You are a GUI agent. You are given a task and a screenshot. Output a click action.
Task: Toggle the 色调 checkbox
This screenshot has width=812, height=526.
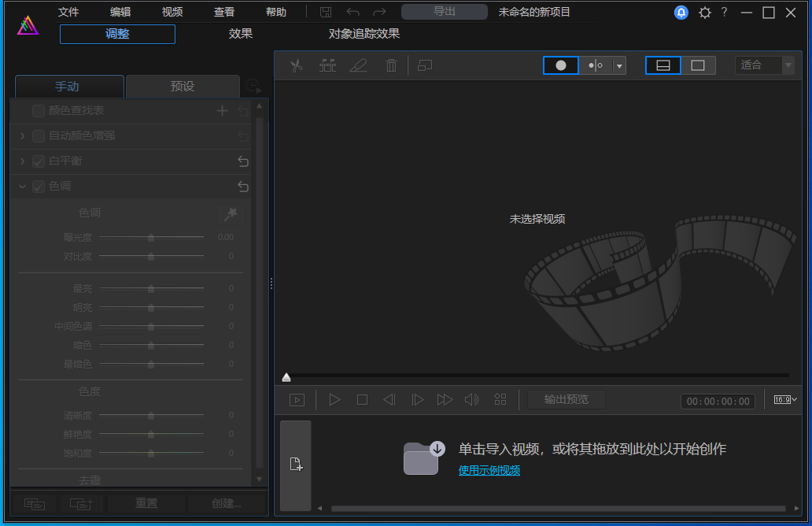[39, 187]
